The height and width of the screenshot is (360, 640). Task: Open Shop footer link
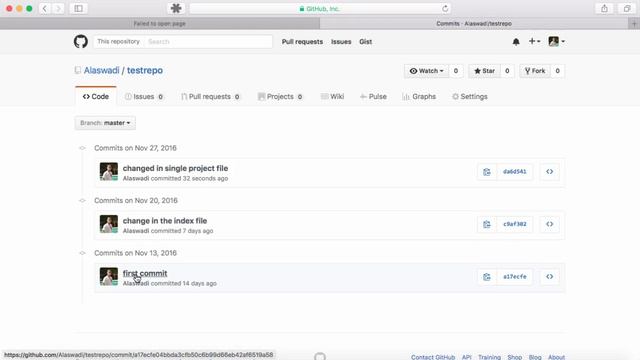point(515,357)
